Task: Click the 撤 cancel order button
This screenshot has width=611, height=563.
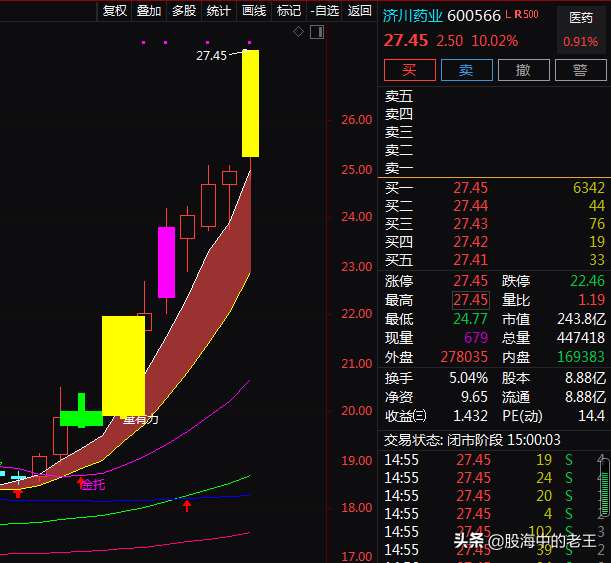Action: [523, 70]
